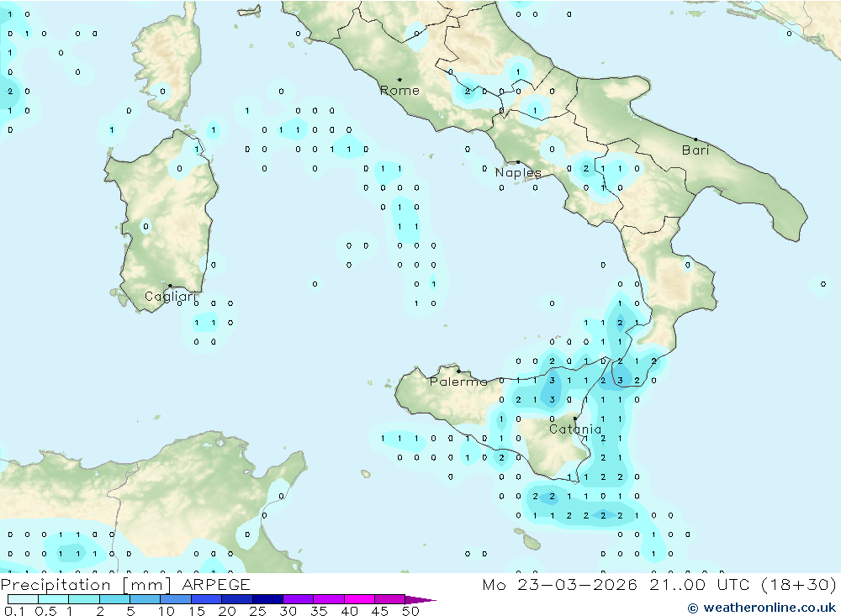Viewport: 841px width, 616px height.
Task: Click the Catania city label
Action: (x=575, y=429)
